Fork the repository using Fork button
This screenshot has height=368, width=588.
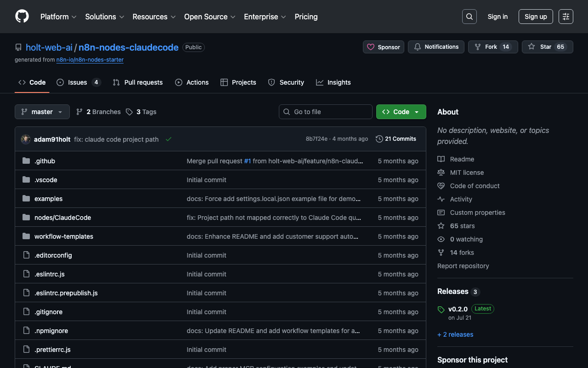point(492,47)
